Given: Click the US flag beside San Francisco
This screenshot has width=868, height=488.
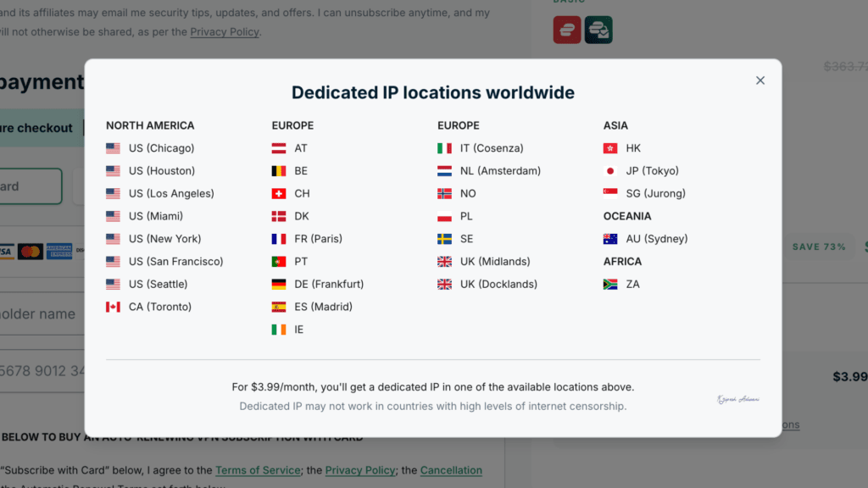Looking at the screenshot, I should (x=113, y=262).
